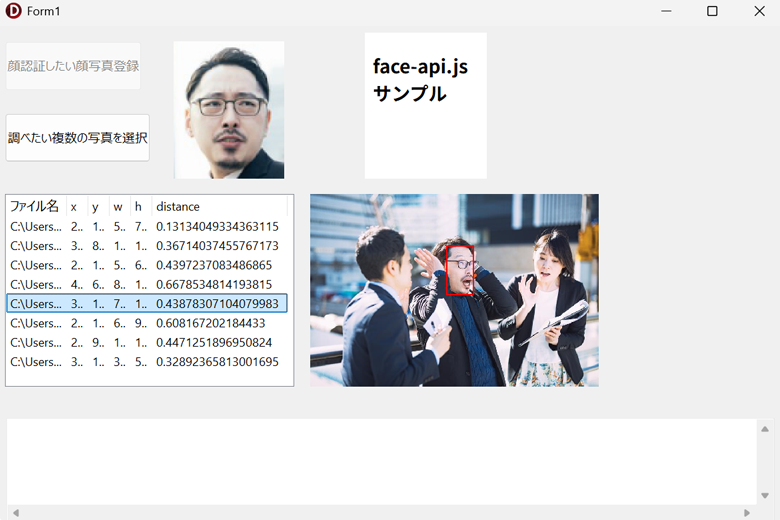Click the distance column header
This screenshot has height=520, width=780.
(x=219, y=207)
